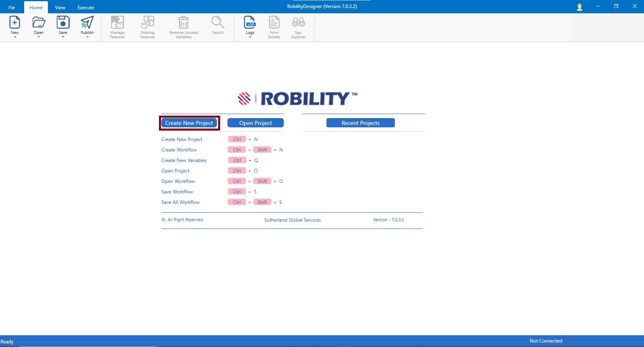Click the Search magnifier icon
The image size is (644, 347).
pyautogui.click(x=218, y=23)
